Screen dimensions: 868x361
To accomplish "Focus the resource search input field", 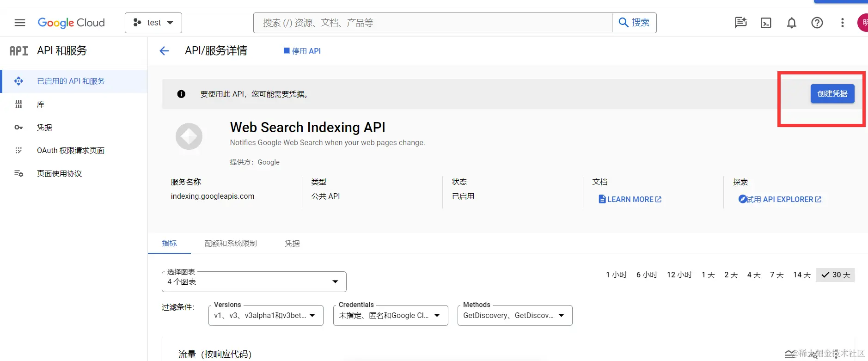I will [x=433, y=23].
